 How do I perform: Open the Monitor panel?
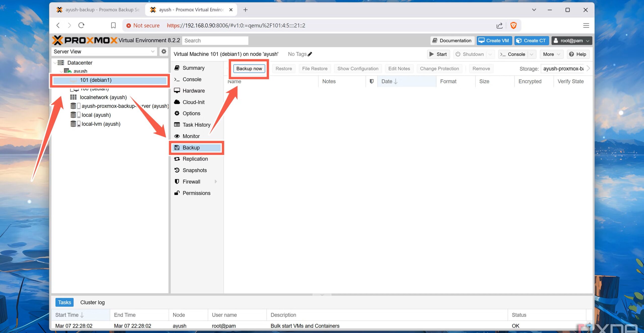tap(191, 136)
